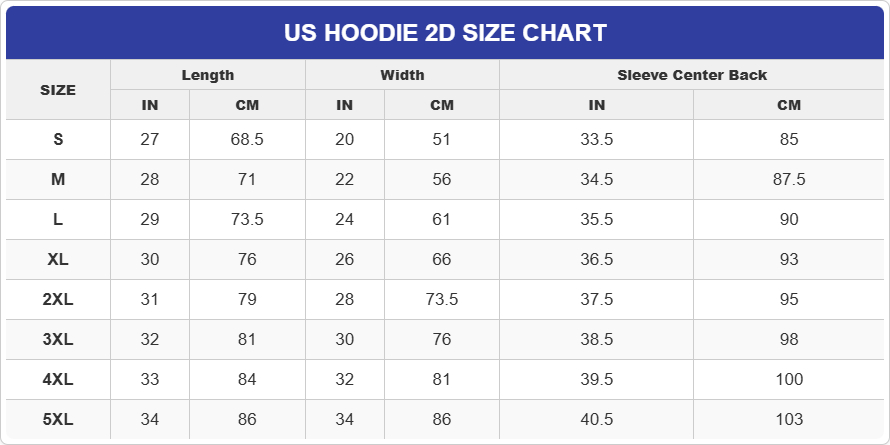Click the XL size row label
This screenshot has height=445, width=890.
[x=58, y=260]
